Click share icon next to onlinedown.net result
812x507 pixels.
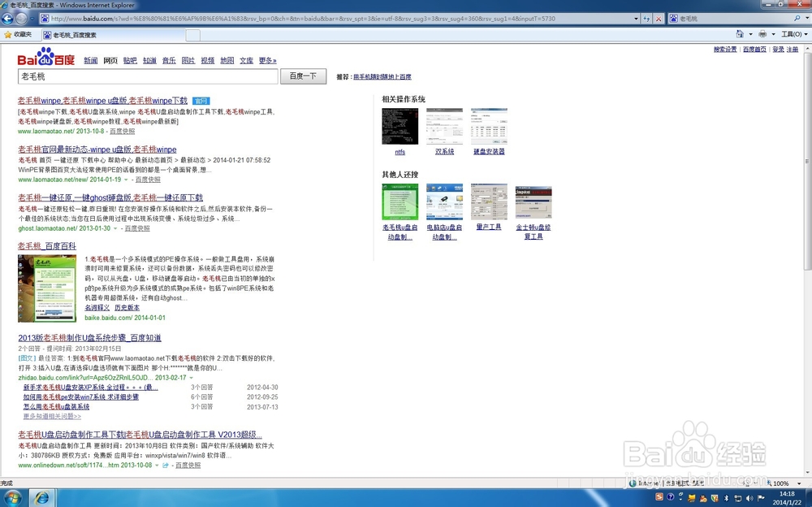(x=166, y=466)
